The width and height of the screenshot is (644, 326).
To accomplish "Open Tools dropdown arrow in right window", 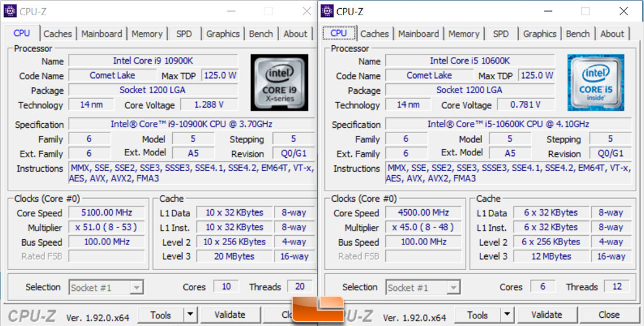I will [x=507, y=315].
